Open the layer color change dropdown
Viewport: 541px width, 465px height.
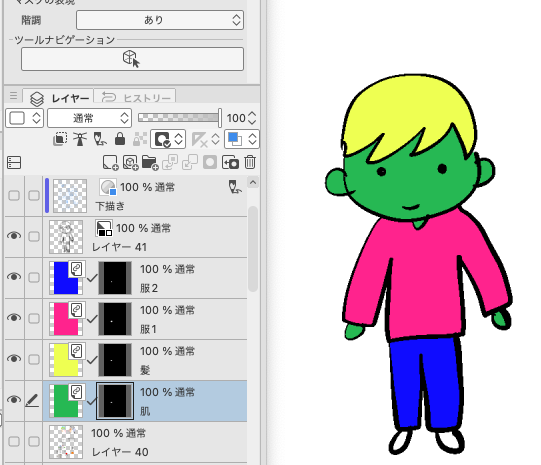[242, 139]
